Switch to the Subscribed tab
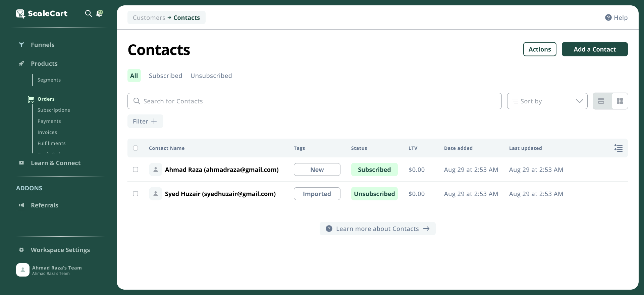 click(165, 76)
